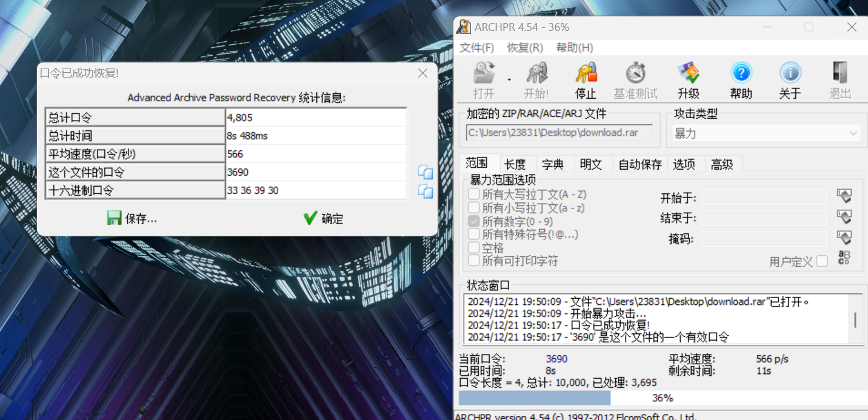The width and height of the screenshot is (868, 420).
Task: Click the 总计口令 row label
Action: [135, 118]
